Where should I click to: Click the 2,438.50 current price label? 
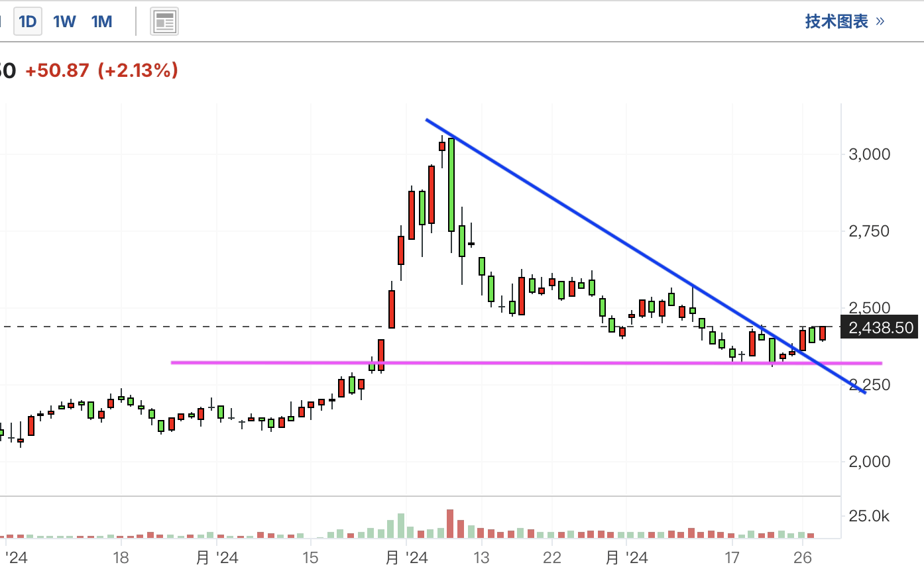click(881, 327)
